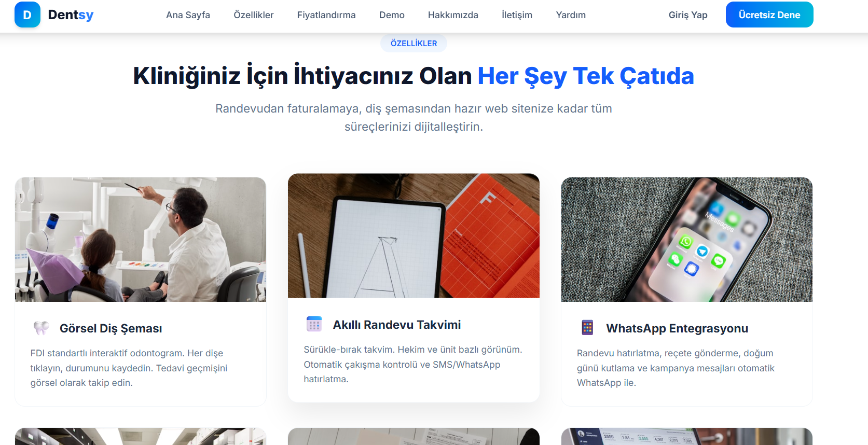The width and height of the screenshot is (868, 445).
Task: Click the Ücretsiz Dene button
Action: pos(769,15)
